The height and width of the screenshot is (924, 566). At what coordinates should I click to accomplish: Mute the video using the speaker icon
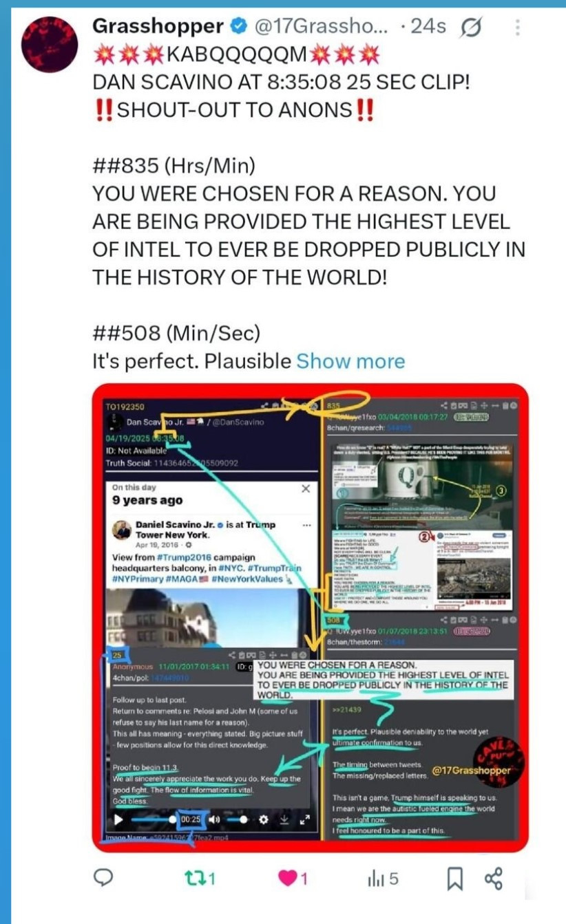pos(215,819)
